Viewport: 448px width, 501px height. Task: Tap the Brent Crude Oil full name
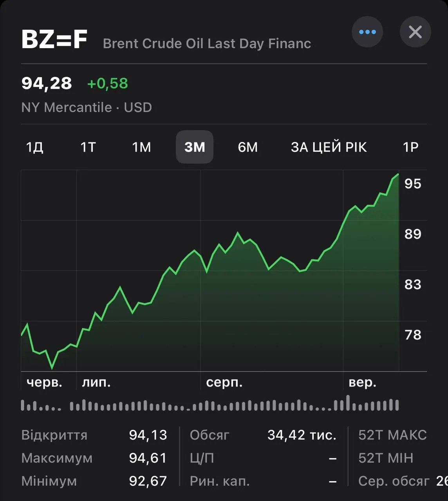[x=207, y=43]
